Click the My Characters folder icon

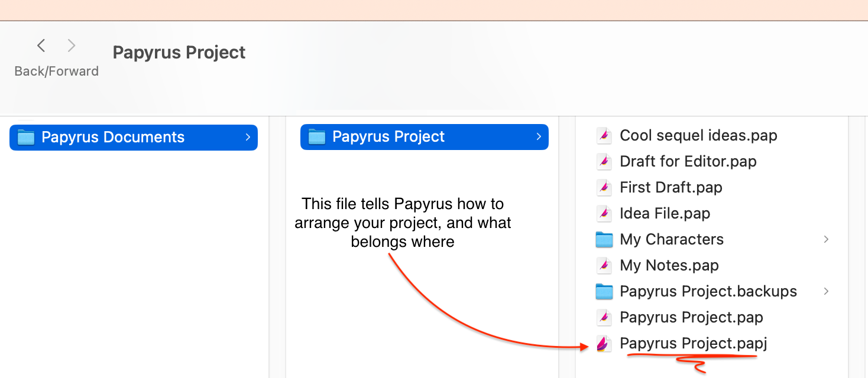pos(604,239)
